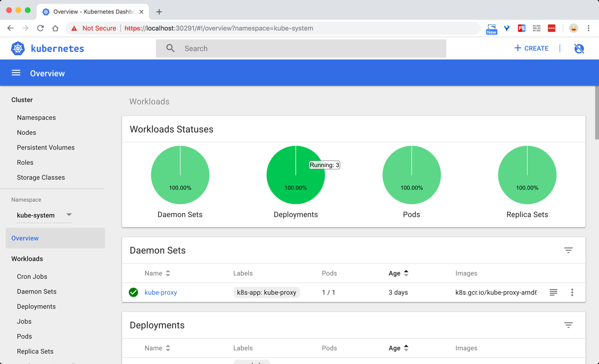
Task: Click the notifications-off bell icon in header
Action: point(579,49)
